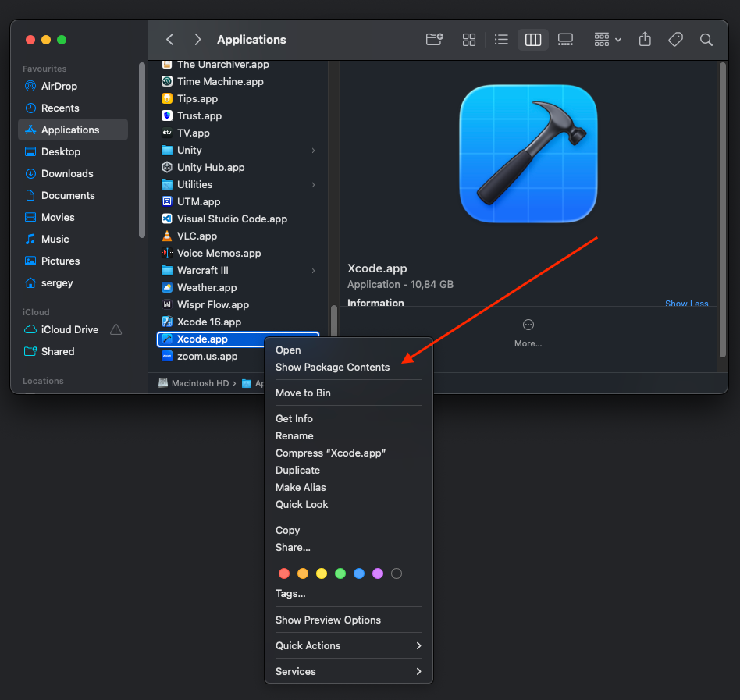Choose Duplicate from context menu
The height and width of the screenshot is (700, 740).
(349, 471)
